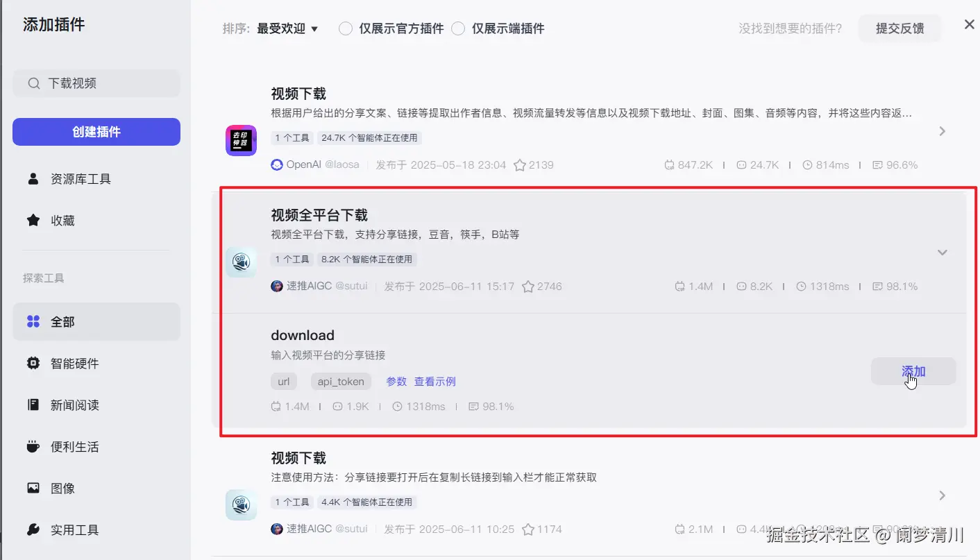Open the 查看示例 link

point(435,382)
